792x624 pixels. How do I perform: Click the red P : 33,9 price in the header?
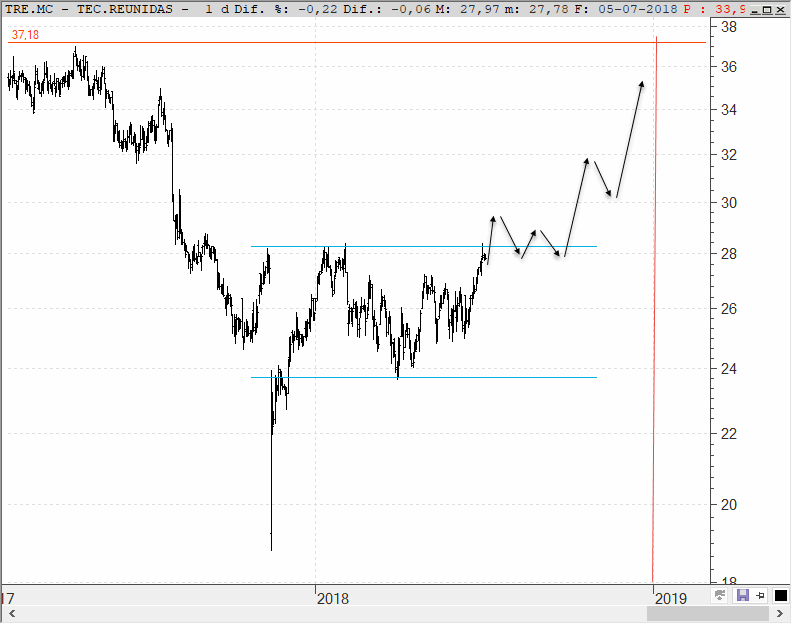tap(714, 9)
